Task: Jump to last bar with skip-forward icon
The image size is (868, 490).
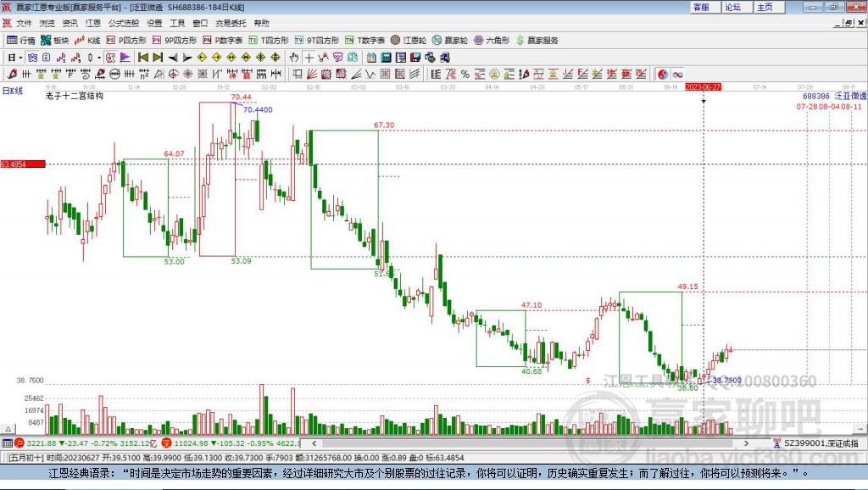Action: point(158,58)
